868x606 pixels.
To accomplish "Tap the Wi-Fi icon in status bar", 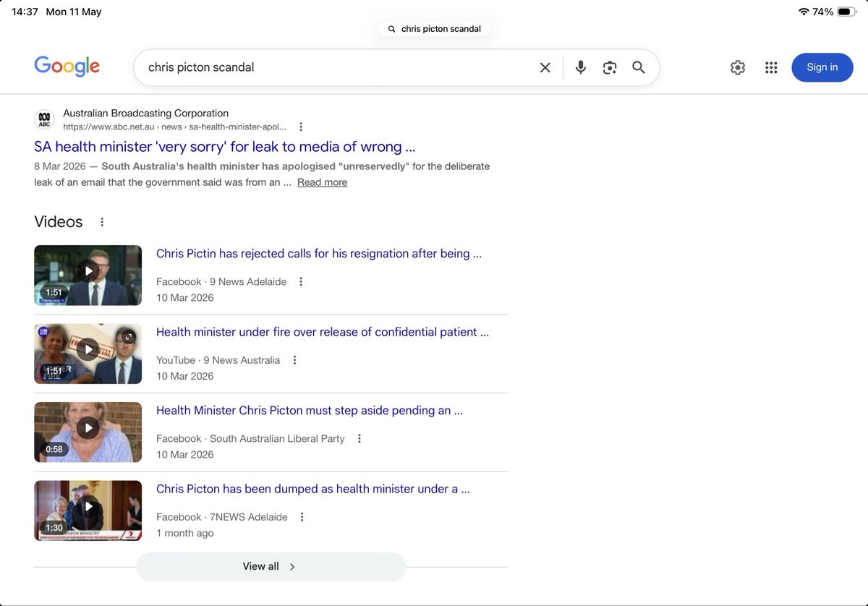I will click(804, 12).
